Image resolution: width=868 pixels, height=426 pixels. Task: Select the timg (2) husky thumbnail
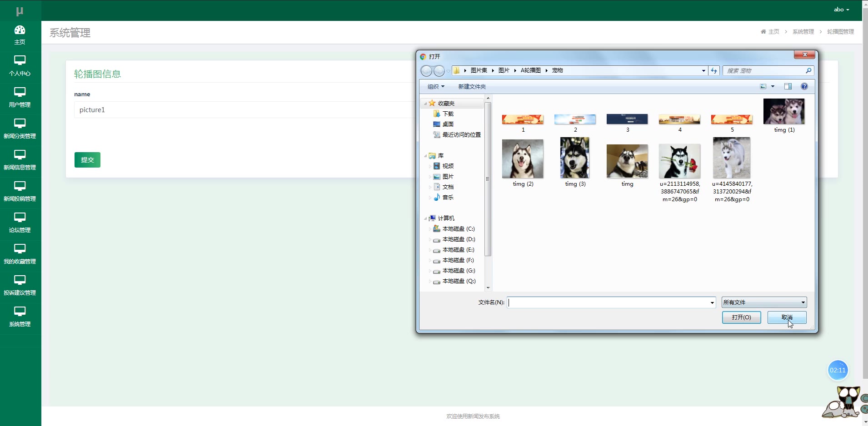coord(523,159)
